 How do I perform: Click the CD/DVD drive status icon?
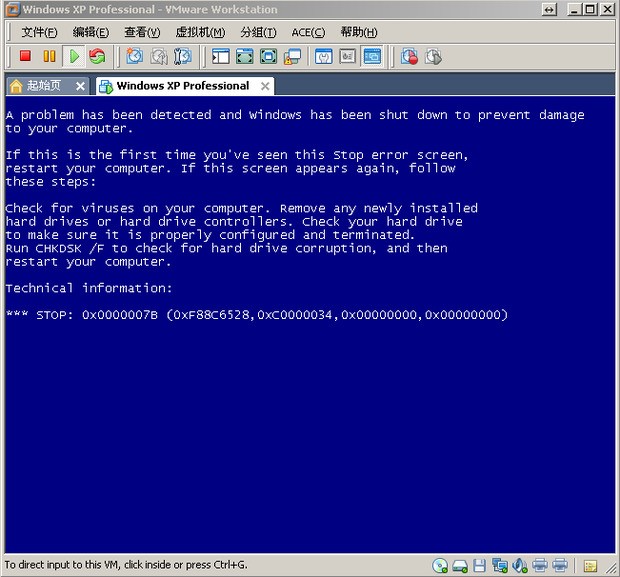(x=440, y=566)
